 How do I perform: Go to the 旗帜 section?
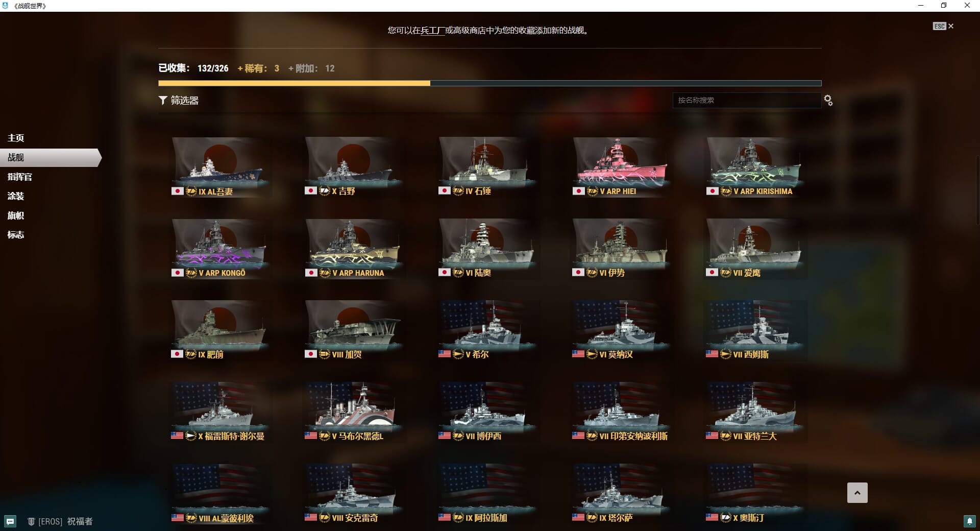pos(16,215)
